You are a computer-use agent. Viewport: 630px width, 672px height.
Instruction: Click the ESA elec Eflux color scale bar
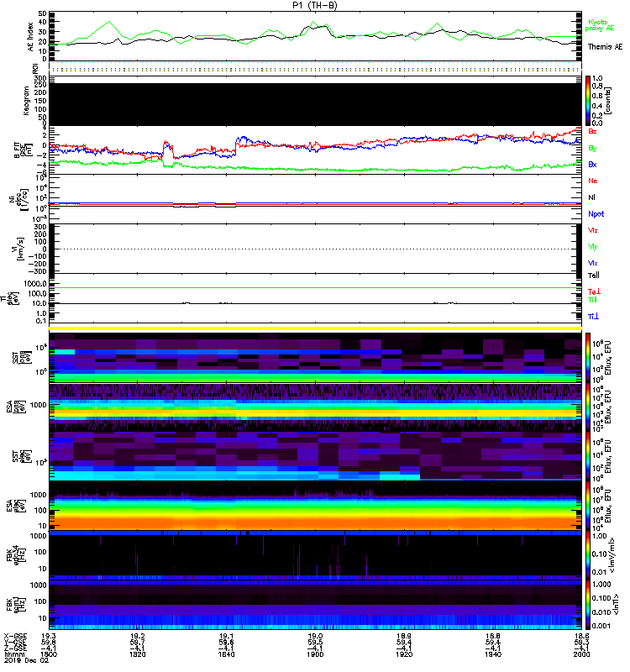click(588, 506)
